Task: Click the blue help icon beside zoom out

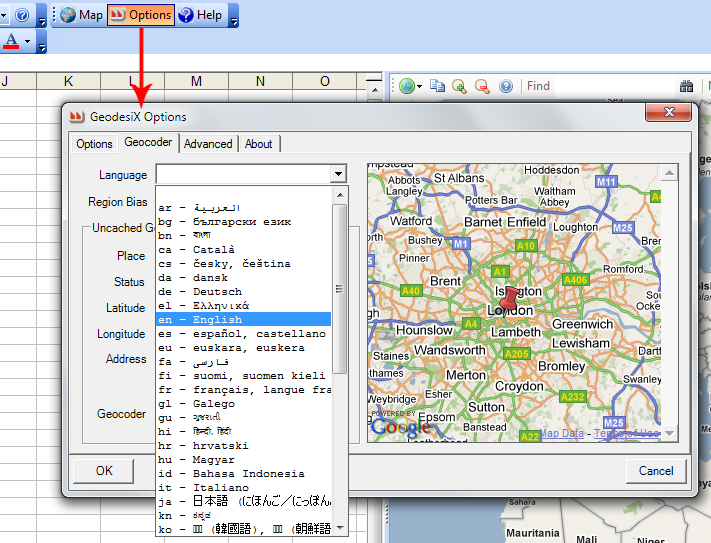Action: [x=505, y=86]
